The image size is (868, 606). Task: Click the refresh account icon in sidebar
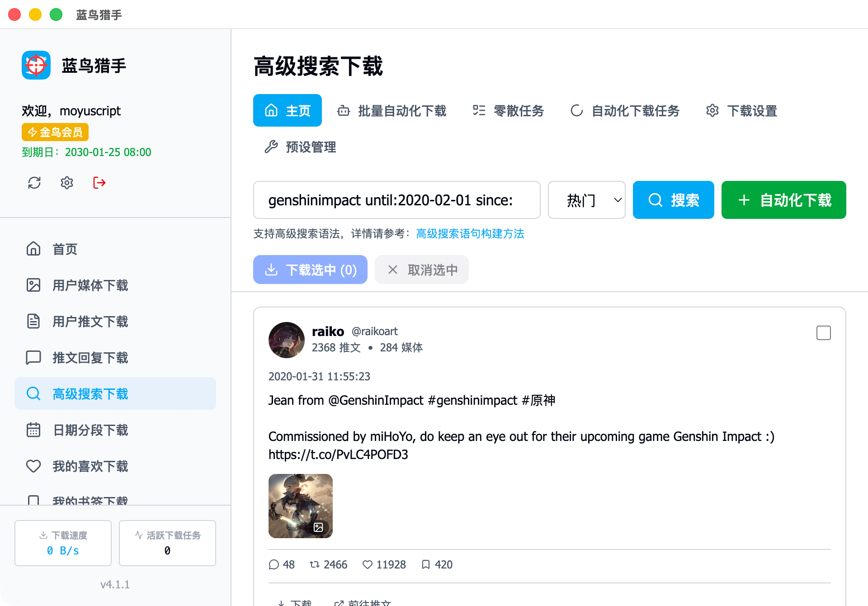(34, 183)
